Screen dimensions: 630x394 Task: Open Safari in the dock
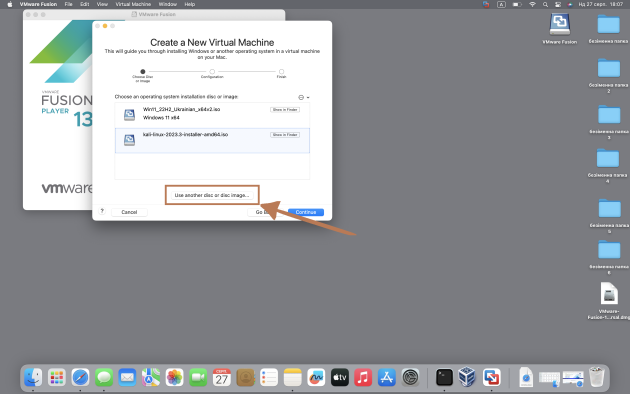coord(80,378)
